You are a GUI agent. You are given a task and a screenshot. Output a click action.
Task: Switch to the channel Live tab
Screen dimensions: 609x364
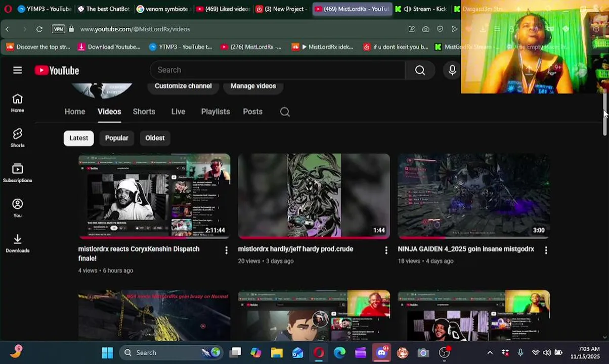[x=178, y=112]
